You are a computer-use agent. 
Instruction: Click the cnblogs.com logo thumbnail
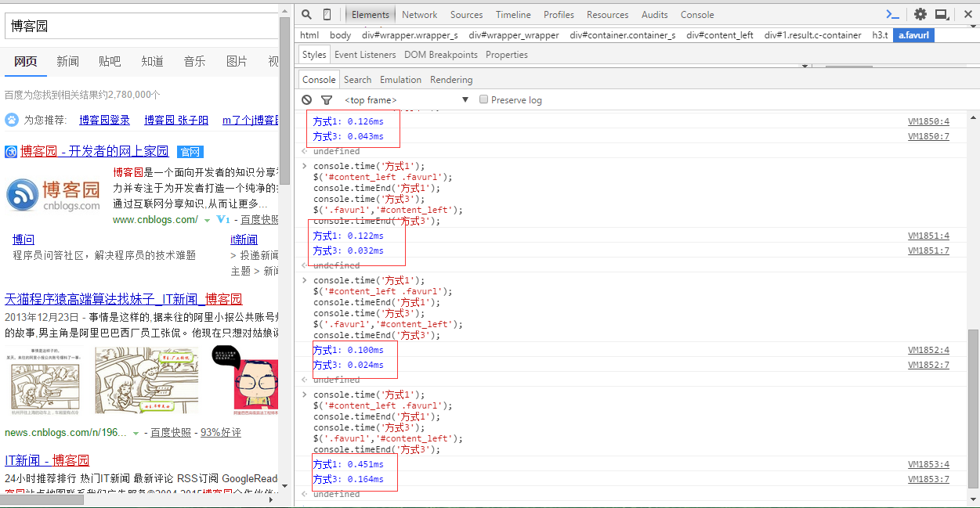[x=53, y=196]
